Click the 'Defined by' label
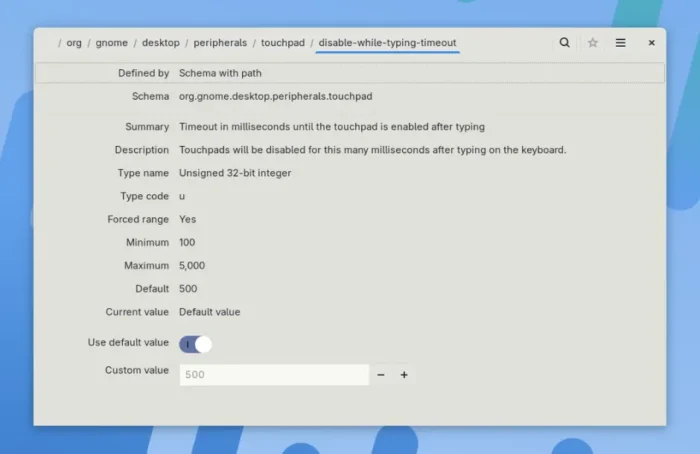Screen dimensions: 700x454 point(143,73)
